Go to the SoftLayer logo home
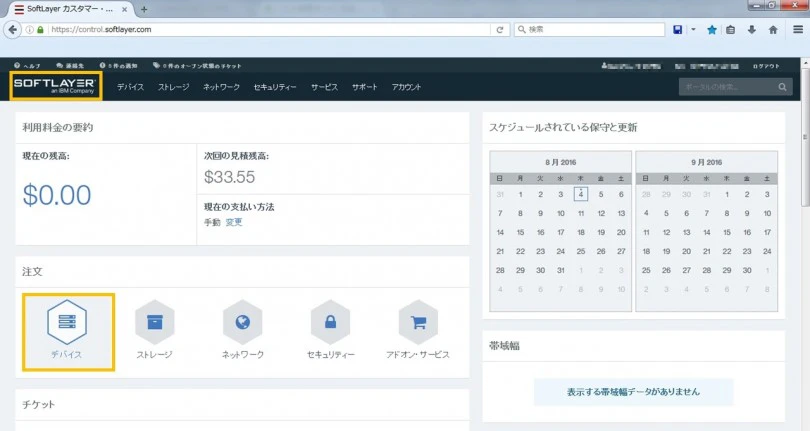 coord(55,86)
